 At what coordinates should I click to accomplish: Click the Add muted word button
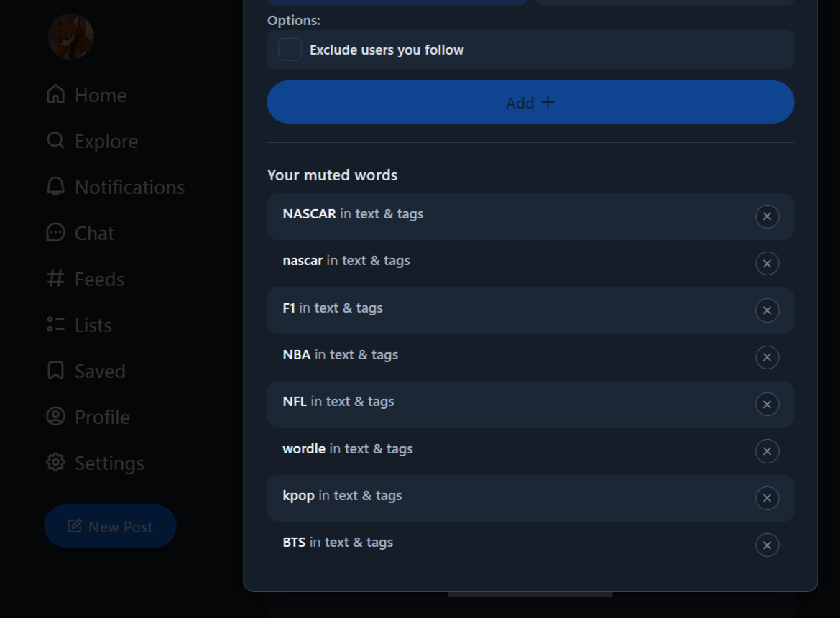tap(530, 102)
